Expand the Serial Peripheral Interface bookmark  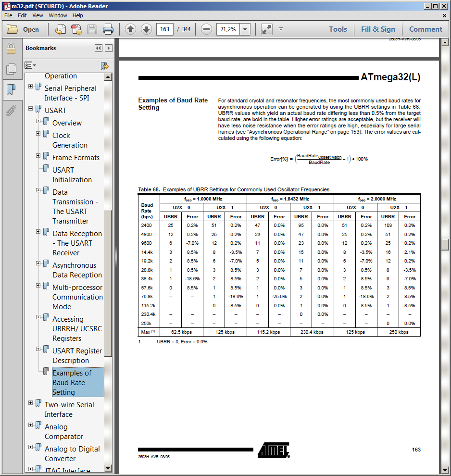click(31, 87)
